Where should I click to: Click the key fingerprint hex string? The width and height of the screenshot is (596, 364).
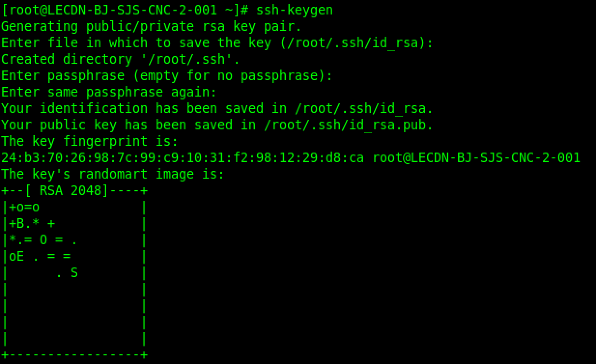[183, 157]
